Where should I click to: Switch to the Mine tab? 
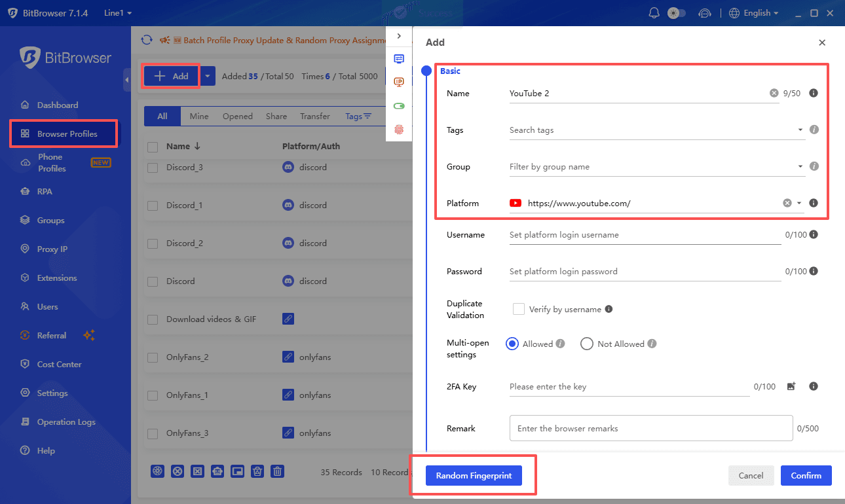tap(199, 117)
